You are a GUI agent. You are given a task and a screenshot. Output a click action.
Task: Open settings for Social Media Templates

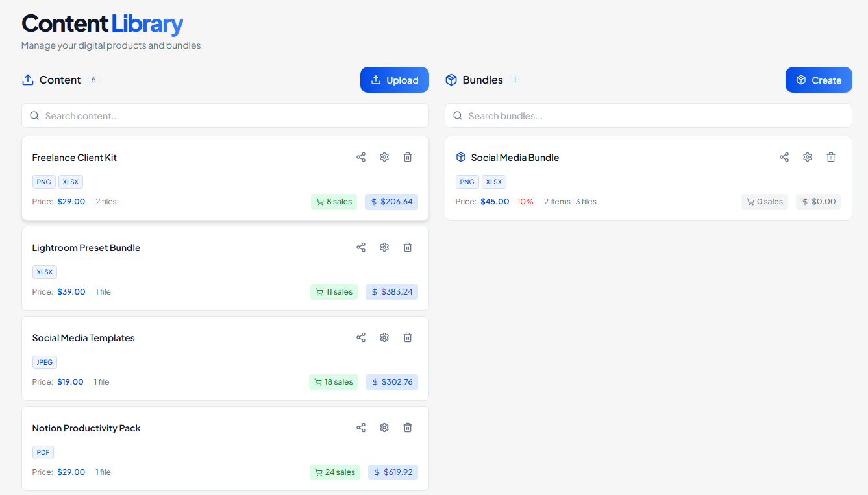(x=384, y=337)
